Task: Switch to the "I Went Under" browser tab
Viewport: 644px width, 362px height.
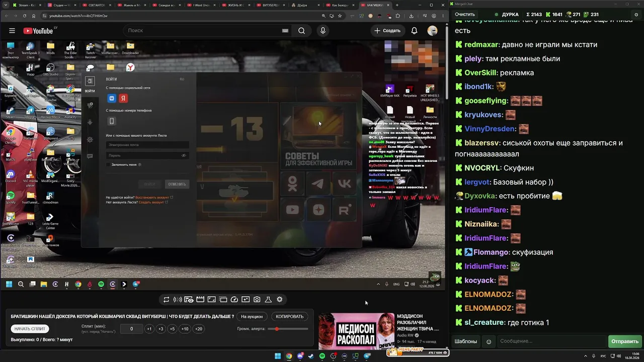Action: pos(203,5)
